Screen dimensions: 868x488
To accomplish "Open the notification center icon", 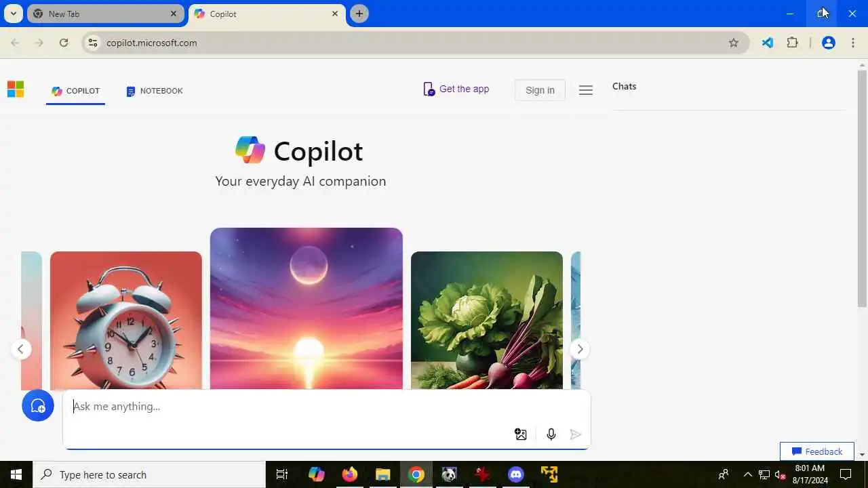I will [x=846, y=474].
